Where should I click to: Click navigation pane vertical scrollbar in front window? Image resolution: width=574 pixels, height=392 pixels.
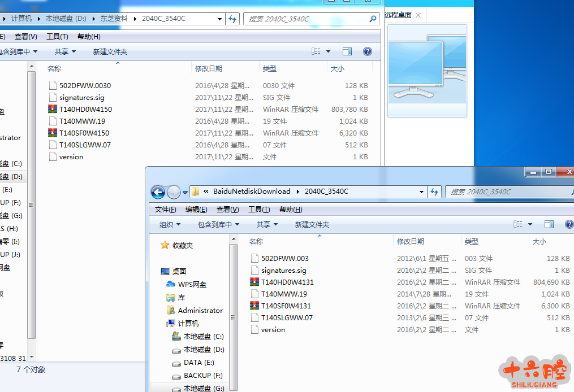pos(234,311)
